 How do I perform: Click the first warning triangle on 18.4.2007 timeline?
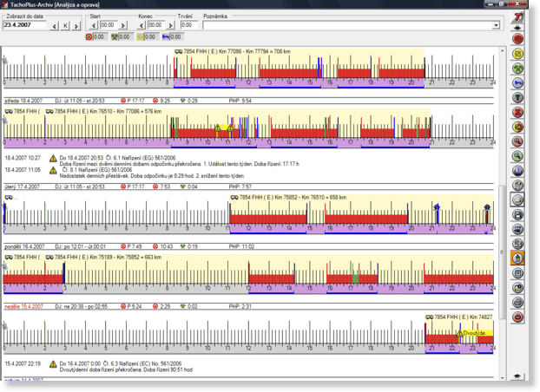click(218, 128)
